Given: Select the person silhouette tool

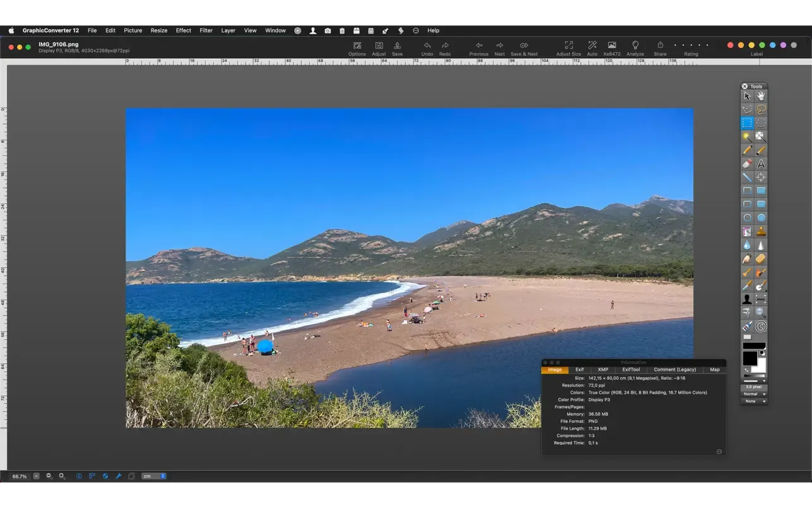Looking at the screenshot, I should [747, 299].
